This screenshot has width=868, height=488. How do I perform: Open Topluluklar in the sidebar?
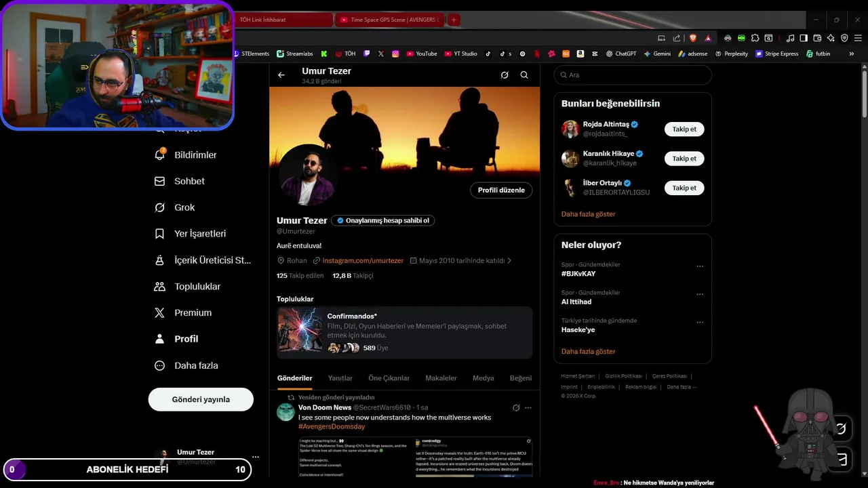pos(188,287)
